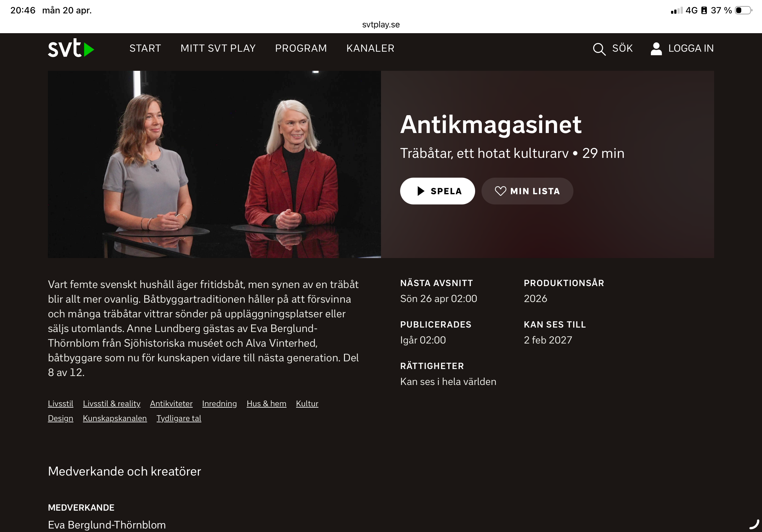
Task: Open the START menu item
Action: (x=145, y=48)
